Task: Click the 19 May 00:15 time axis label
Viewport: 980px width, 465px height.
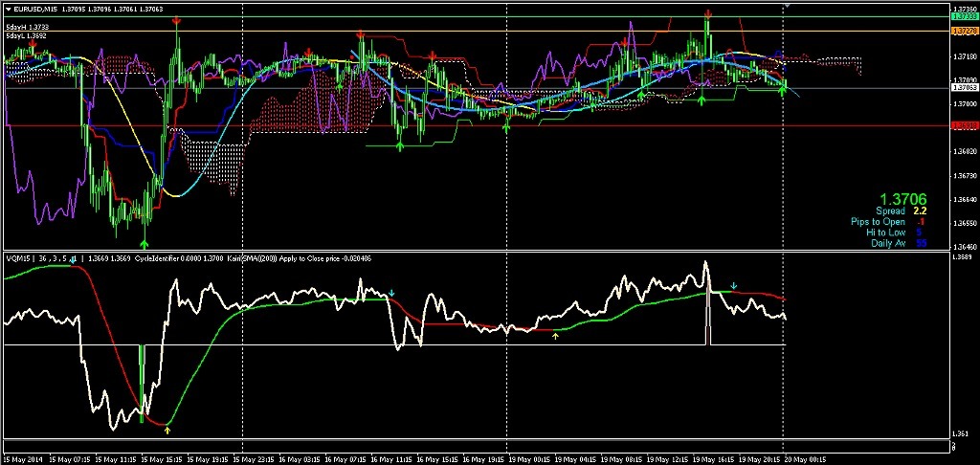Action: (x=528, y=458)
